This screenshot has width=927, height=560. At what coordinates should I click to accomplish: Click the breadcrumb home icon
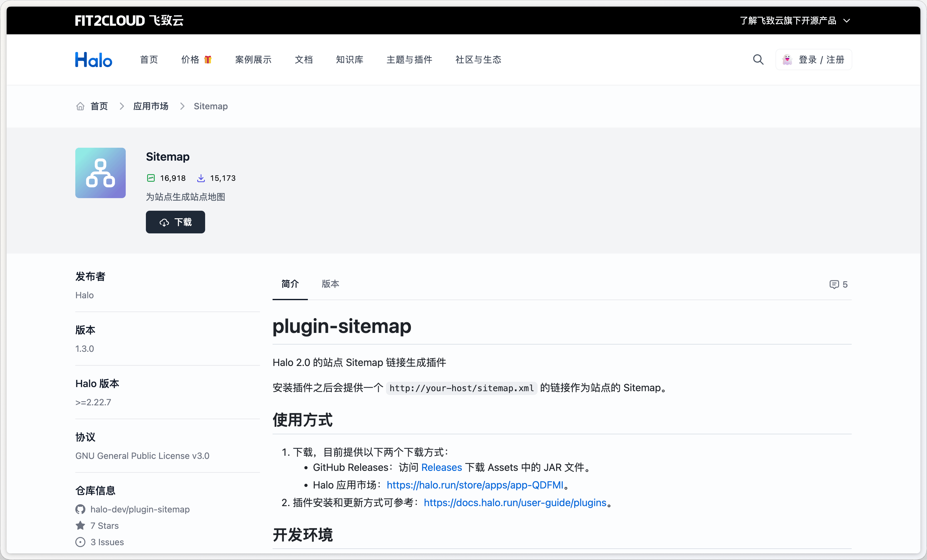point(80,106)
